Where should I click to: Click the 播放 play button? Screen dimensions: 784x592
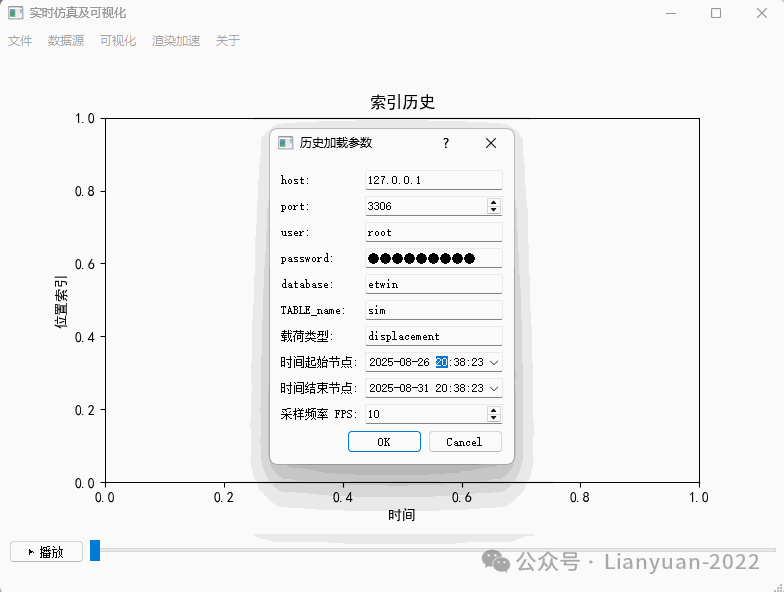tap(46, 551)
